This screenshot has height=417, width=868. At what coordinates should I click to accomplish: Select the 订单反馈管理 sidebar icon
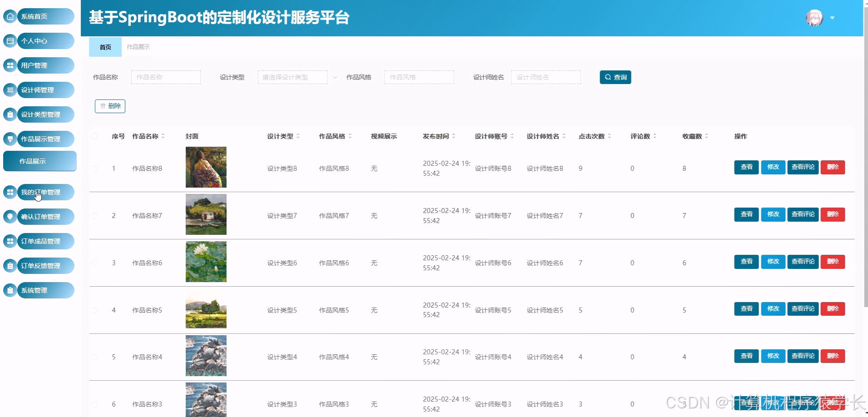tap(10, 265)
